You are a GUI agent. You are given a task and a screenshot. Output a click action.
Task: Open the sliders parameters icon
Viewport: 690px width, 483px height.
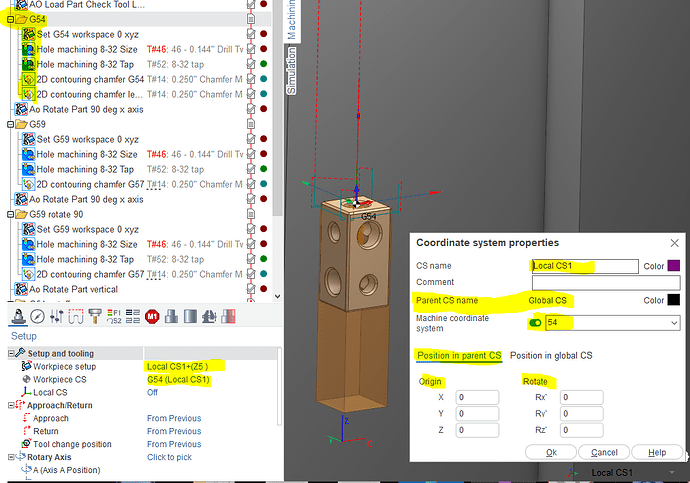55,318
